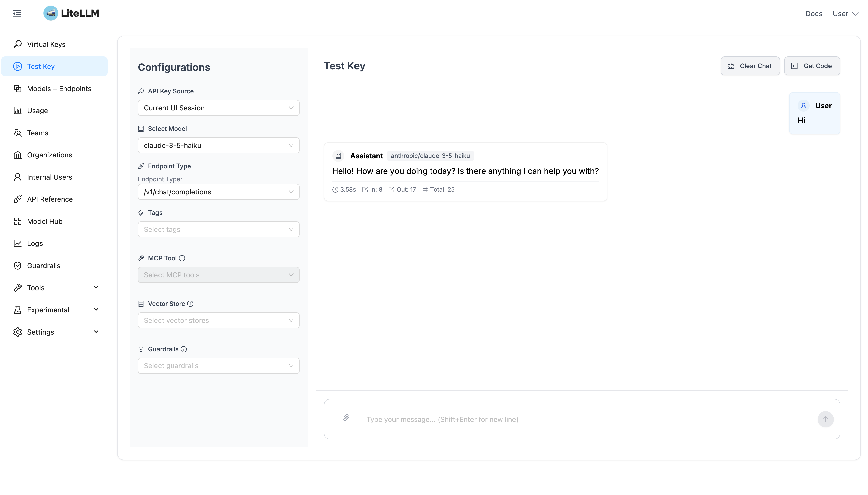Open the Select Model dropdown
This screenshot has width=868, height=495.
(218, 146)
